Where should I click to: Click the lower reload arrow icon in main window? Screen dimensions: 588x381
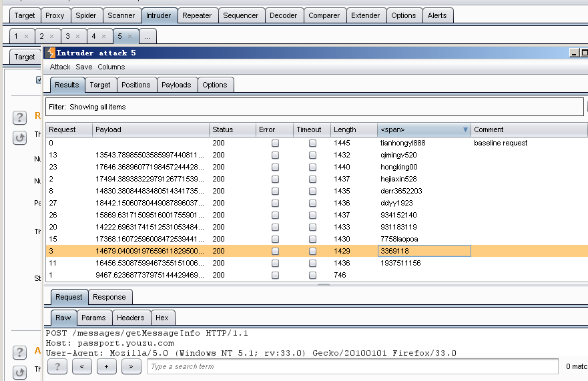pyautogui.click(x=19, y=372)
